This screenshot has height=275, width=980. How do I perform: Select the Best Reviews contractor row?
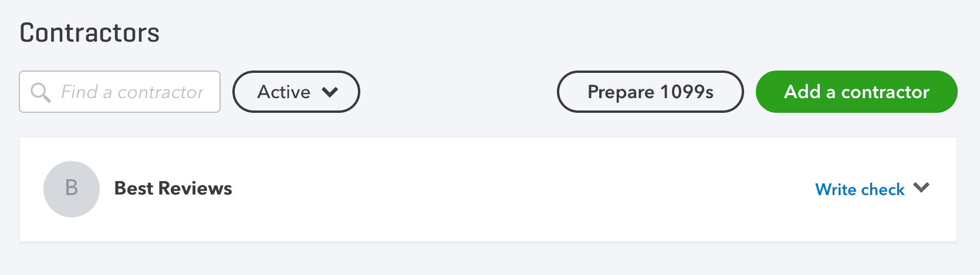pos(469,189)
